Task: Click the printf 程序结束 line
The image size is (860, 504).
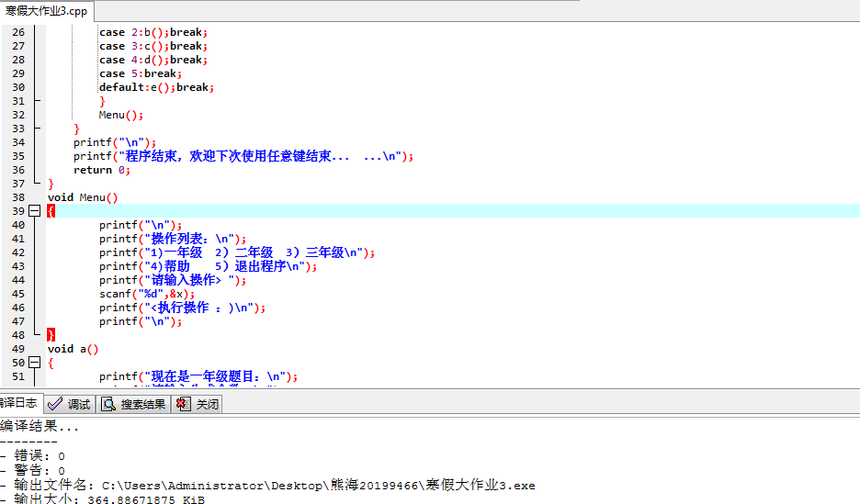Action: 243,156
